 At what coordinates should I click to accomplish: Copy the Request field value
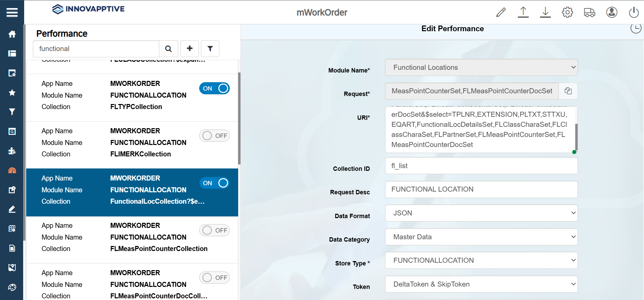tap(568, 91)
